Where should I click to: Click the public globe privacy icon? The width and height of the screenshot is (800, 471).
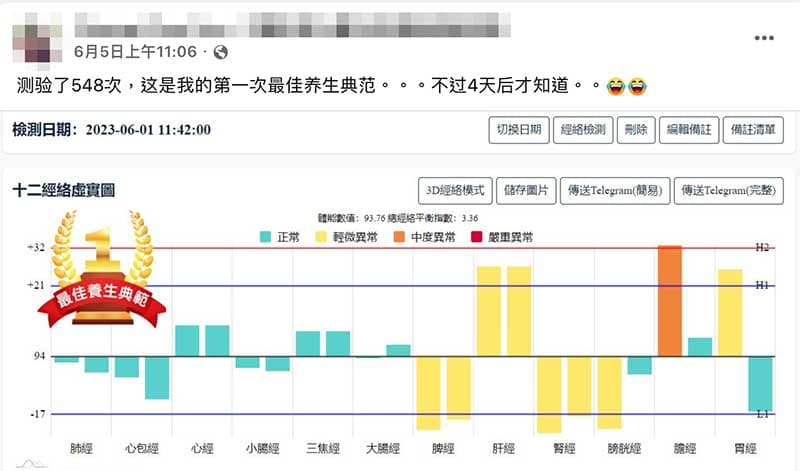click(221, 51)
